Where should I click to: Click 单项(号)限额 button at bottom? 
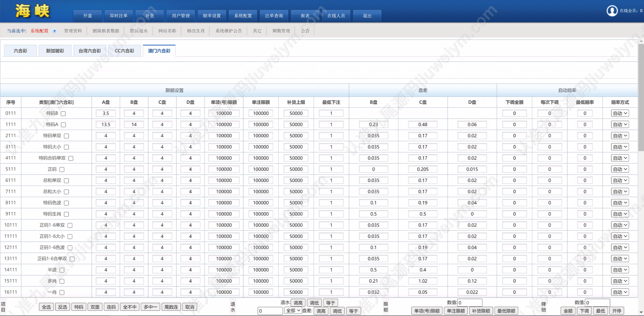pyautogui.click(x=427, y=311)
